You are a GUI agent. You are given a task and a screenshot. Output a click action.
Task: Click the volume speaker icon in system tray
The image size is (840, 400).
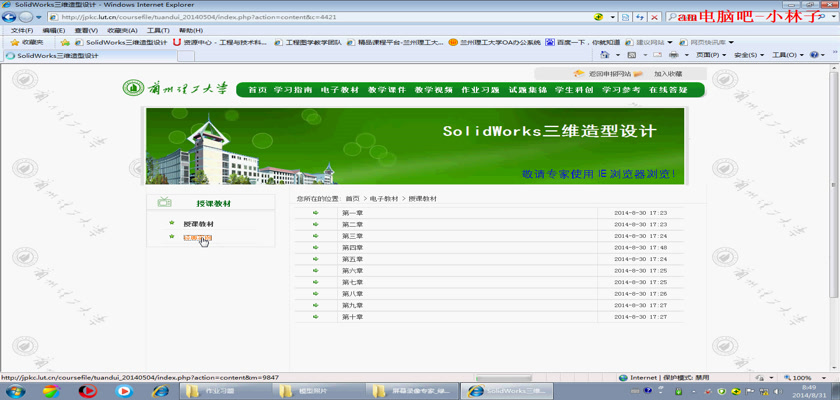tap(778, 391)
